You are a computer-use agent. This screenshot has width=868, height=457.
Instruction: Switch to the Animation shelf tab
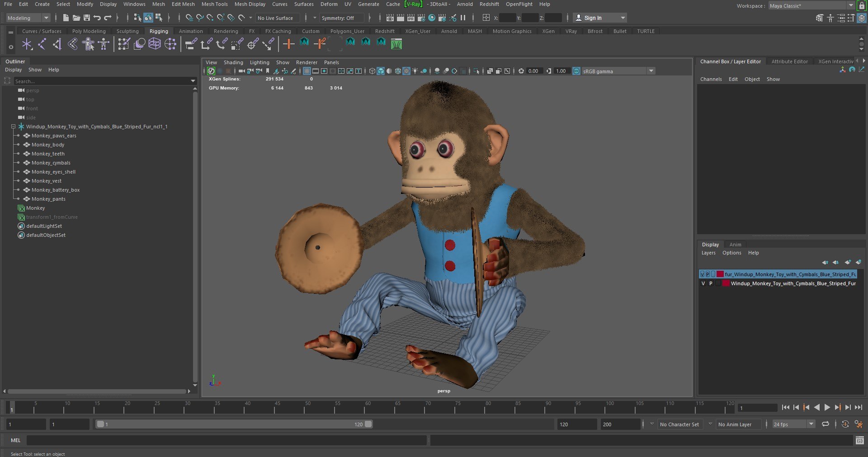[191, 31]
